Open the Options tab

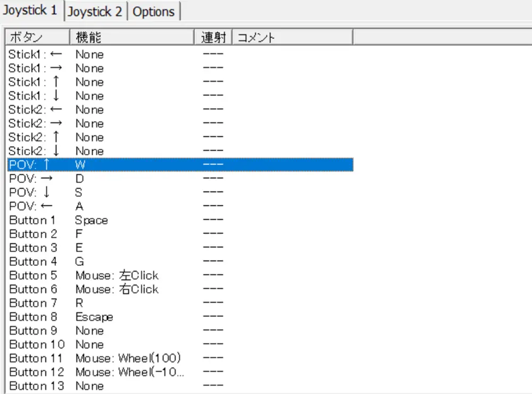click(x=153, y=12)
